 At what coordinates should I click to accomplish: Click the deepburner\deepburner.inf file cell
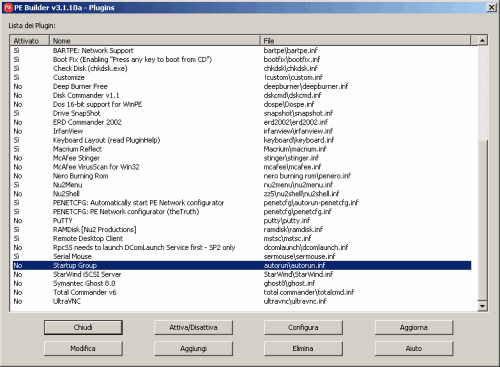(306, 86)
